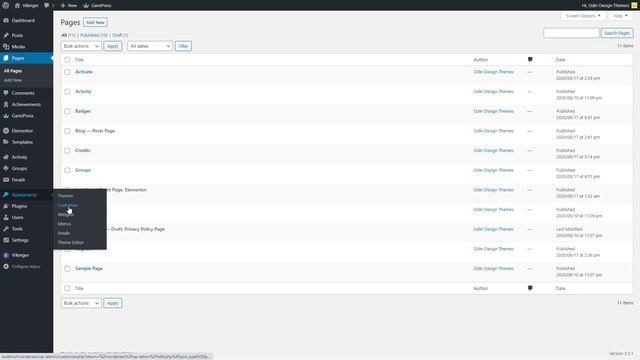This screenshot has height=360, width=640.
Task: Open the comments bubble icon in admin bar
Action: 47,5
